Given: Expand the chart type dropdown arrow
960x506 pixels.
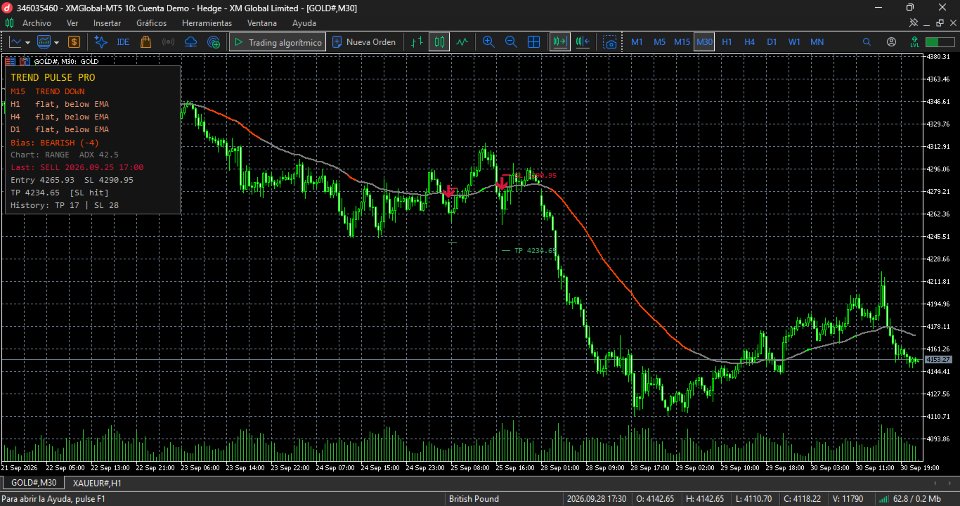Looking at the screenshot, I should pyautogui.click(x=28, y=43).
